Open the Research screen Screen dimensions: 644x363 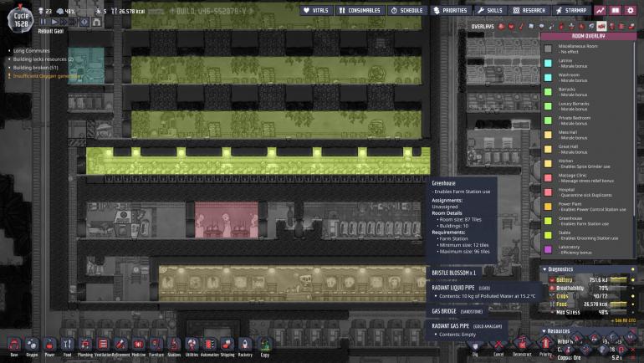529,11
